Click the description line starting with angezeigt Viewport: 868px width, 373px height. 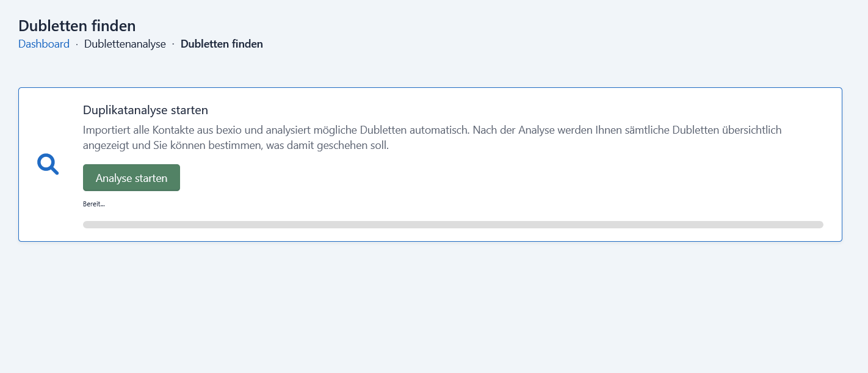[x=236, y=146]
